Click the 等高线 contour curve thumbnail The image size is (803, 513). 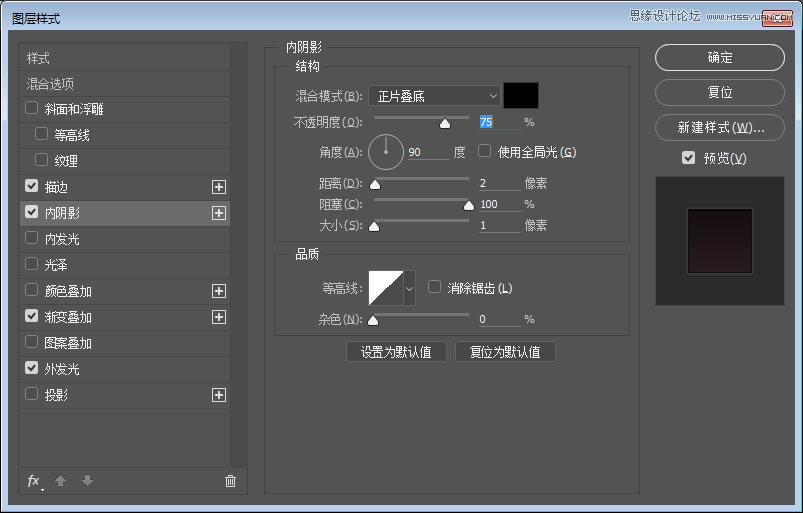tap(386, 288)
